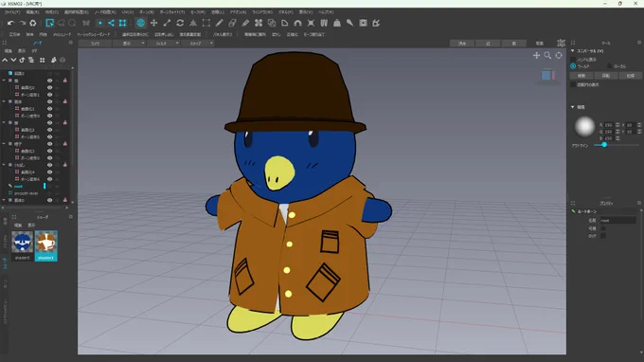This screenshot has width=644, height=362.
Task: Activate vertex selection mode dot icon
Action: click(x=99, y=23)
